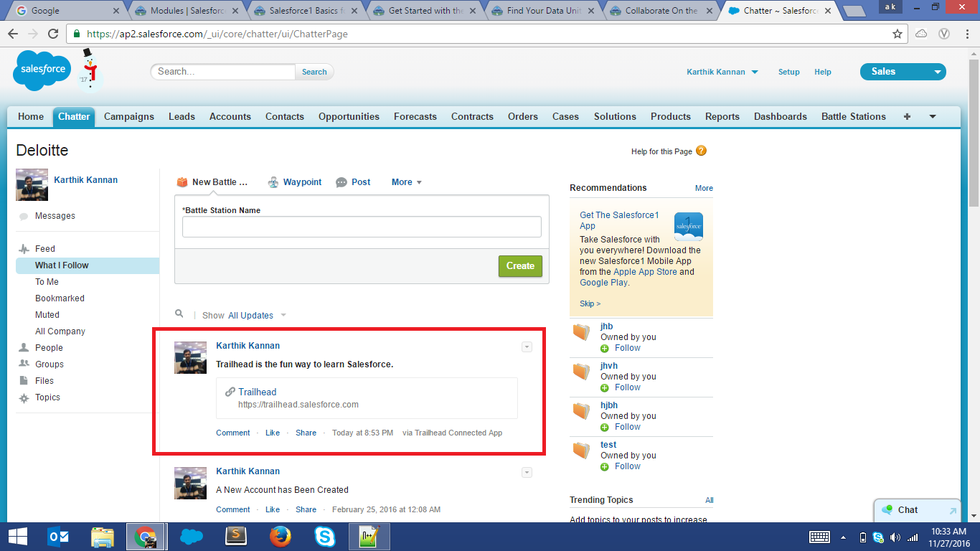Open the on-screen keyboard tray icon
This screenshot has width=980, height=551.
820,537
